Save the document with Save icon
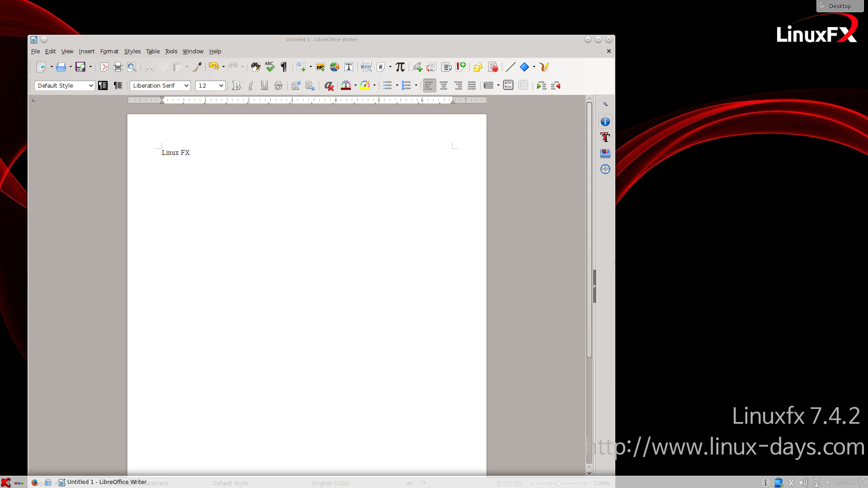The height and width of the screenshot is (488, 868). (80, 67)
